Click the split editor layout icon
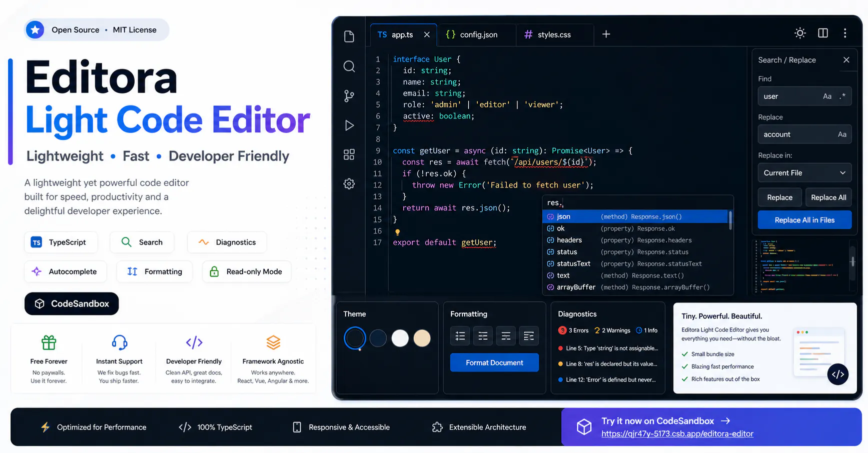868x453 pixels. pos(823,33)
